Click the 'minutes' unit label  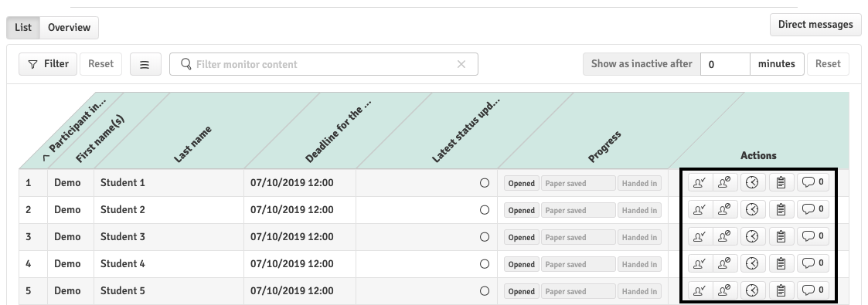coord(777,64)
